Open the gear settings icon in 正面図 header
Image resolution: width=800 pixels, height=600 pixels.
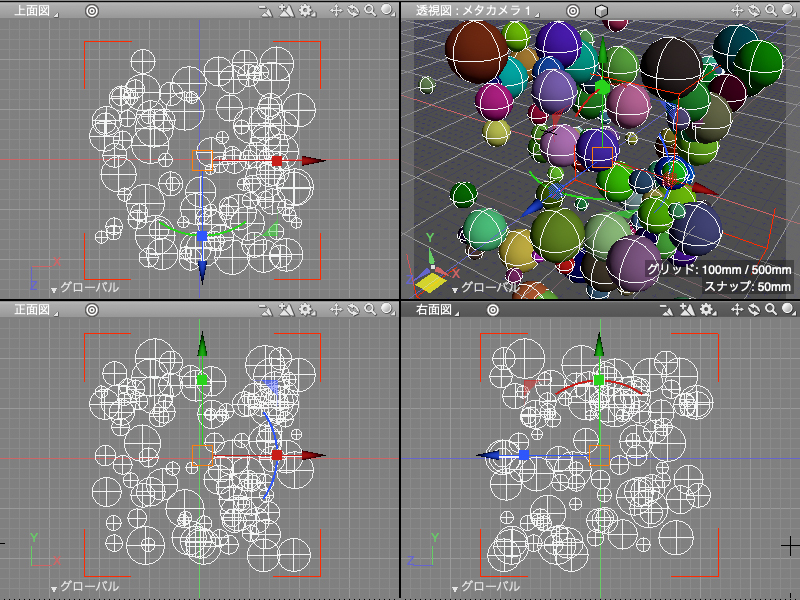click(x=306, y=310)
